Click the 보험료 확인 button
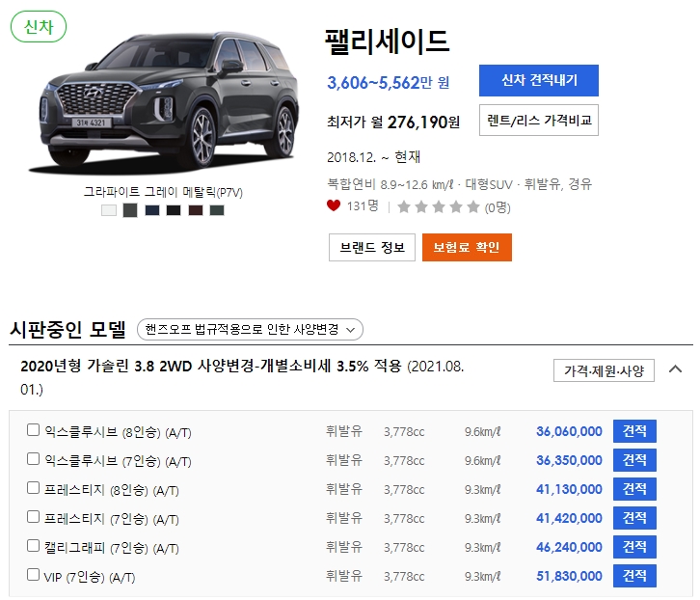The width and height of the screenshot is (700, 600). point(467,247)
